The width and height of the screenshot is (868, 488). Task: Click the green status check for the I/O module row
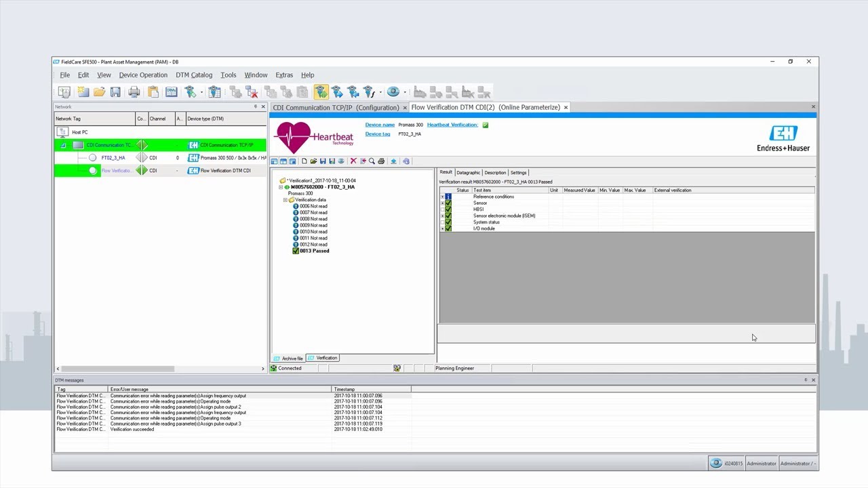coord(448,228)
